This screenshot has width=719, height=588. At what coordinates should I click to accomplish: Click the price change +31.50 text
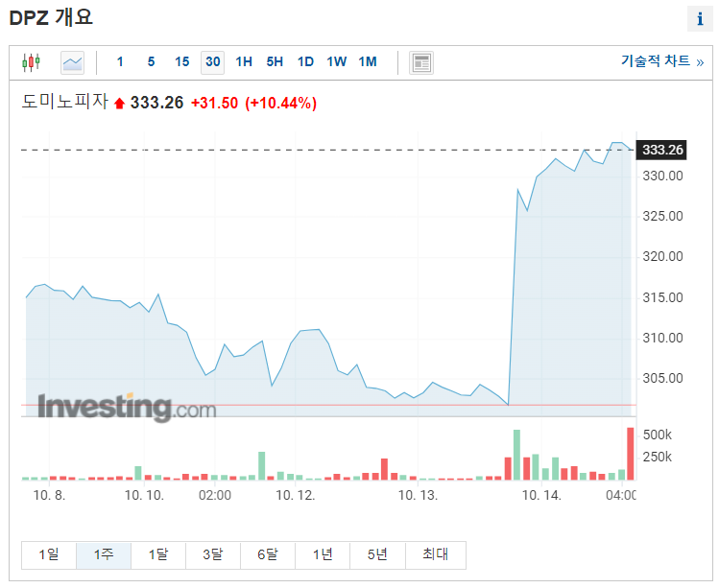215,104
